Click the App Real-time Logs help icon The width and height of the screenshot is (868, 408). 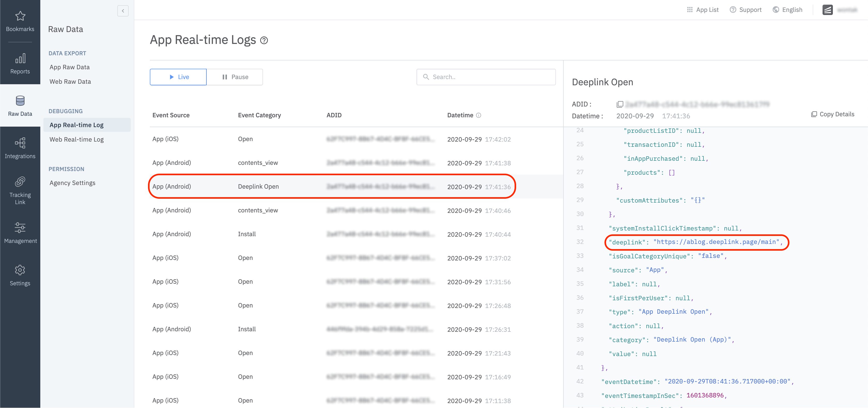point(264,40)
